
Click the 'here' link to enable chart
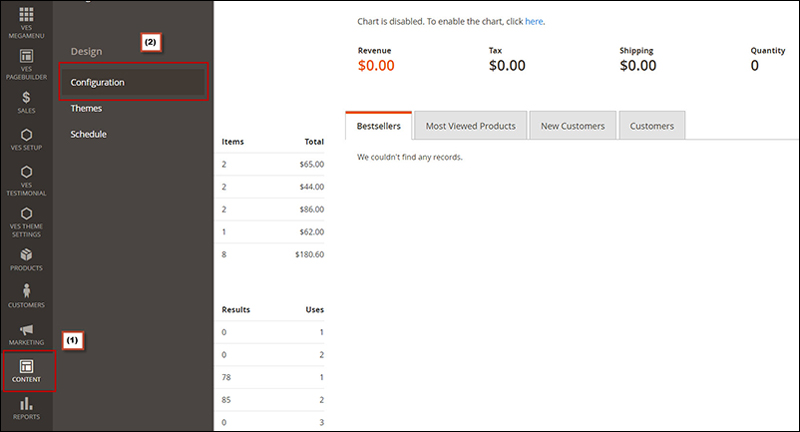(x=534, y=21)
